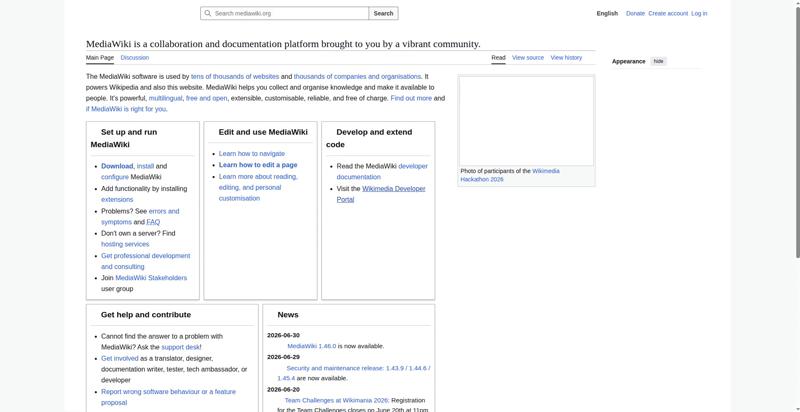Click the multilingual link
Image resolution: width=800 pixels, height=412 pixels.
pos(165,98)
